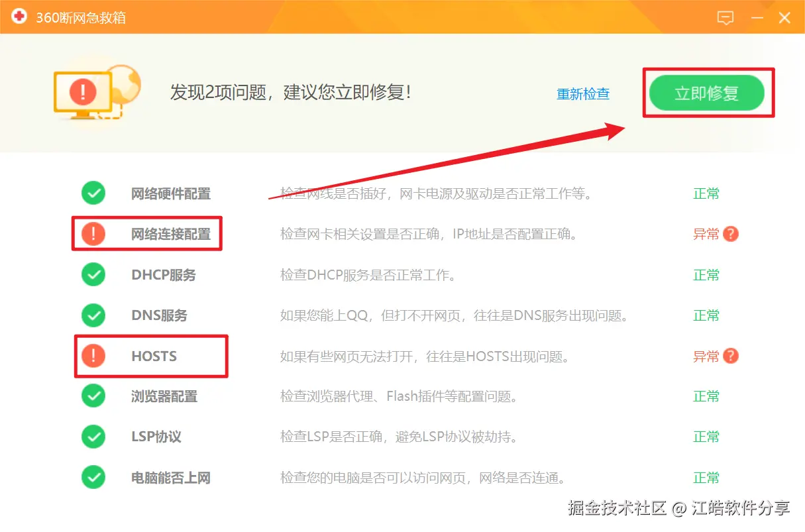Click the description about 能上QQ但打不开网页
805x532 pixels.
tap(454, 315)
